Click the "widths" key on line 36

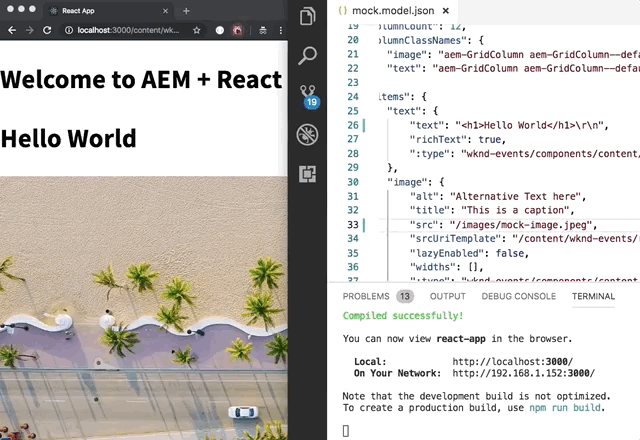point(433,267)
